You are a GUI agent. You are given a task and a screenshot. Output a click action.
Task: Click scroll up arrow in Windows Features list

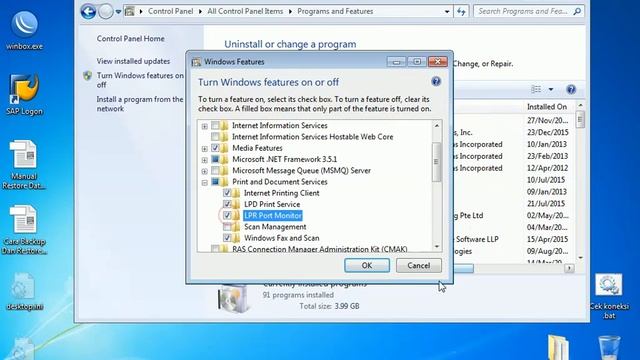pos(436,126)
